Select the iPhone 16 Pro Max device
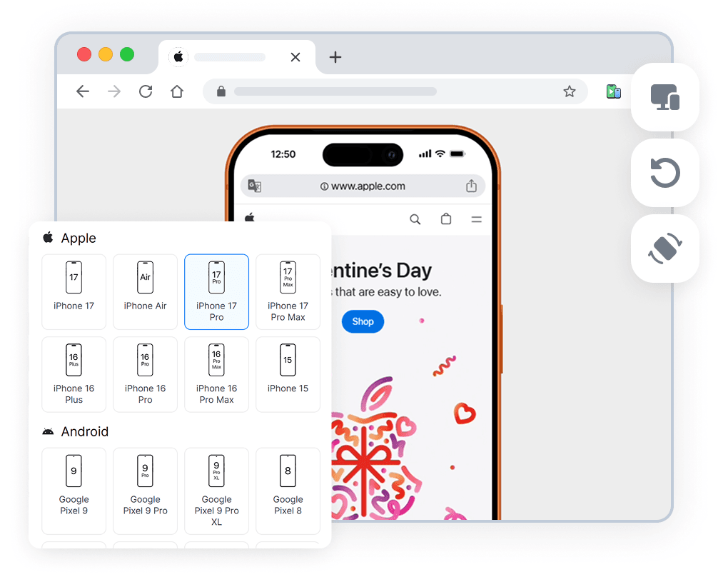 tap(216, 374)
